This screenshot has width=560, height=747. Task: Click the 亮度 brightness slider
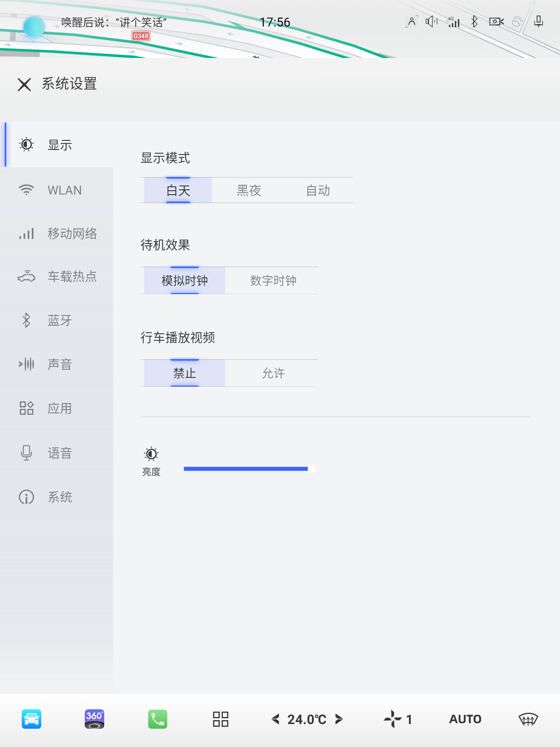click(249, 469)
